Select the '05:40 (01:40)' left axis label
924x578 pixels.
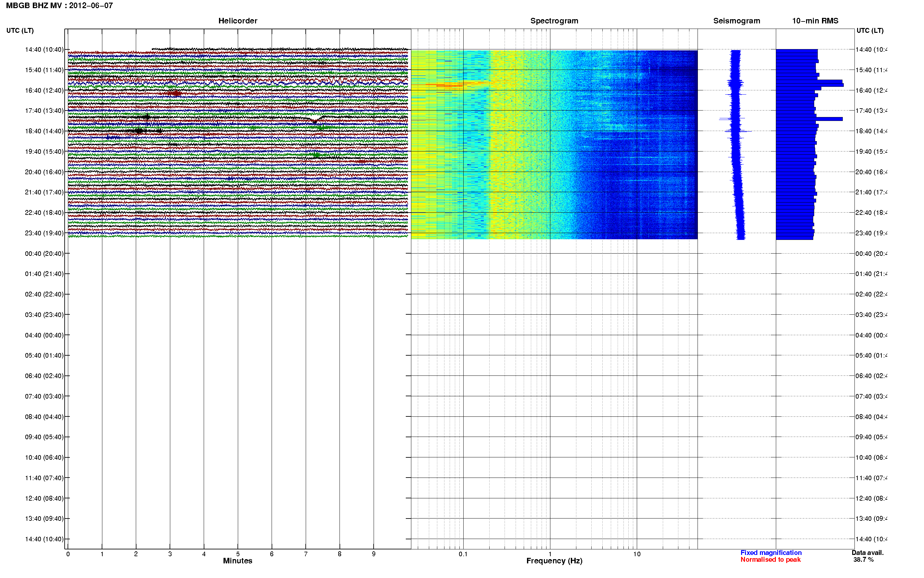tap(44, 356)
